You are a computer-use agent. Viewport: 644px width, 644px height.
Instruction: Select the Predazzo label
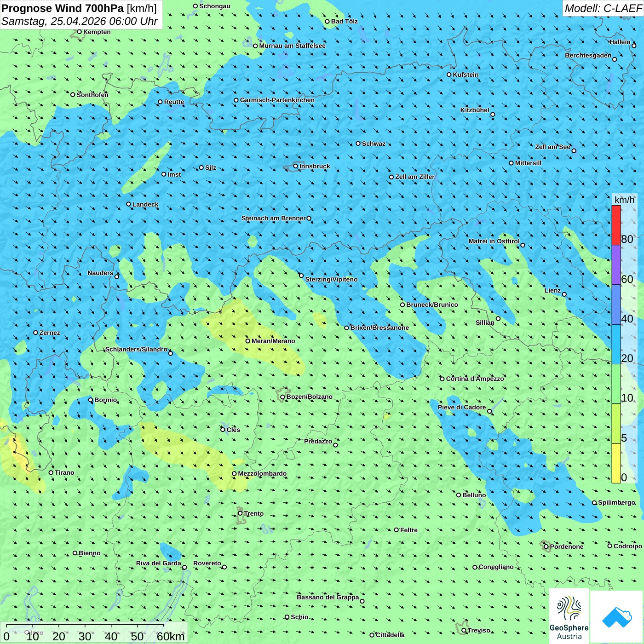point(318,441)
